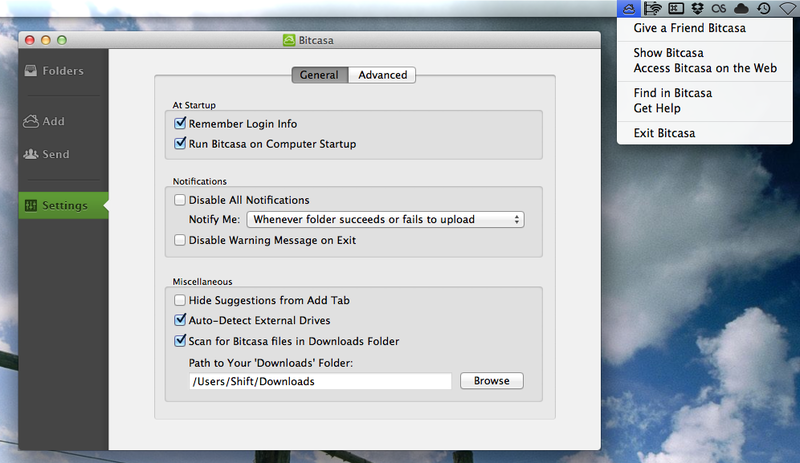Switch to the General tab
The height and width of the screenshot is (463, 800).
click(x=319, y=75)
